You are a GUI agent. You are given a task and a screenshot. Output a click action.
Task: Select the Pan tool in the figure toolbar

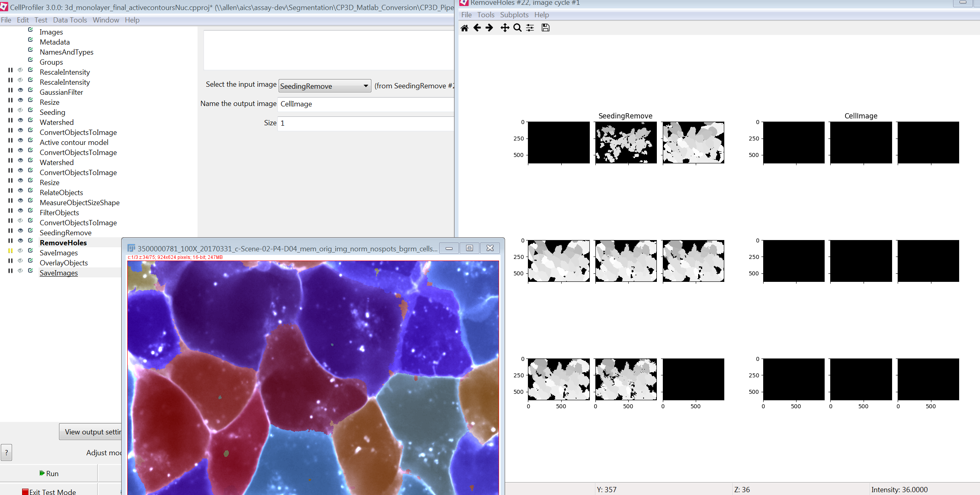[x=504, y=28]
